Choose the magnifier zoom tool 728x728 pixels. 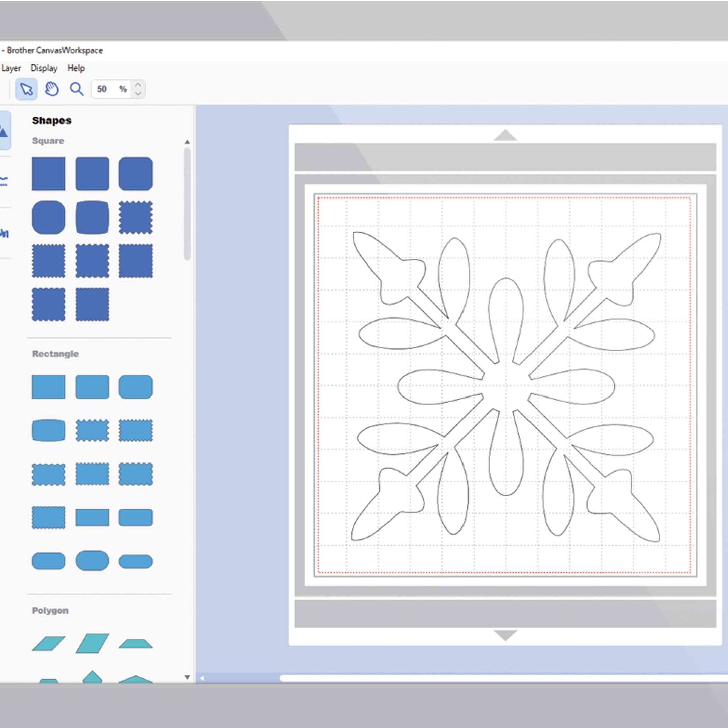[x=76, y=89]
